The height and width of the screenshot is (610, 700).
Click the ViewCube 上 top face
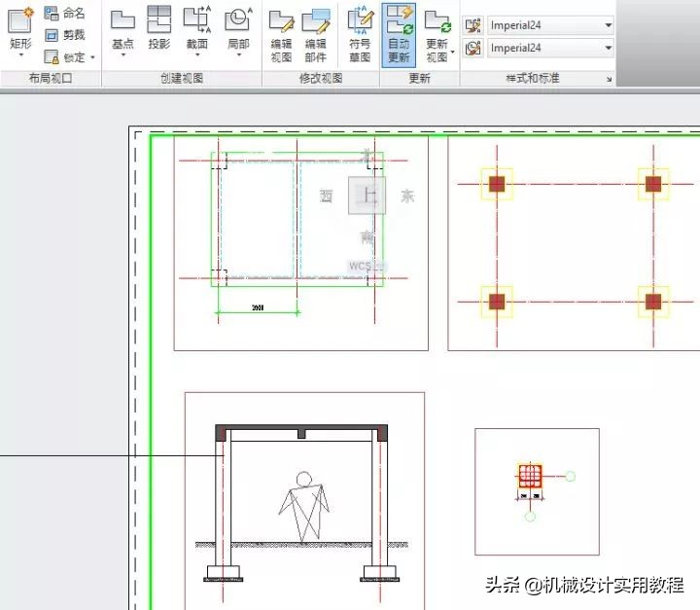[x=367, y=196]
